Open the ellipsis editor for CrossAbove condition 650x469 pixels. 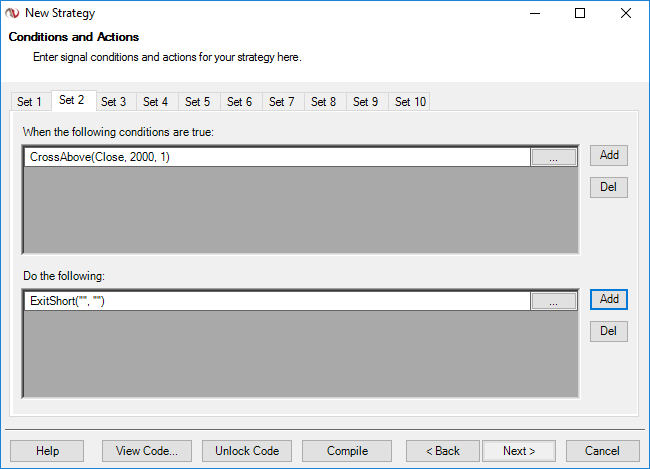553,157
